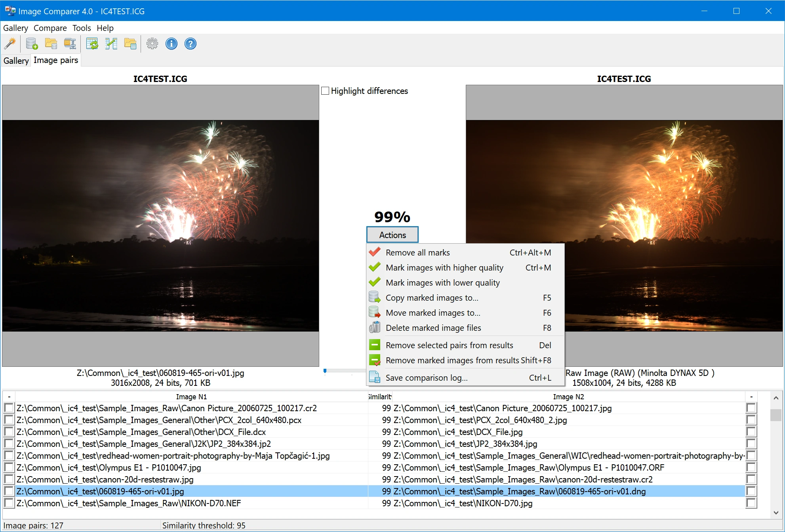785x532 pixels.
Task: Click the Save comparison log document icon
Action: [375, 378]
